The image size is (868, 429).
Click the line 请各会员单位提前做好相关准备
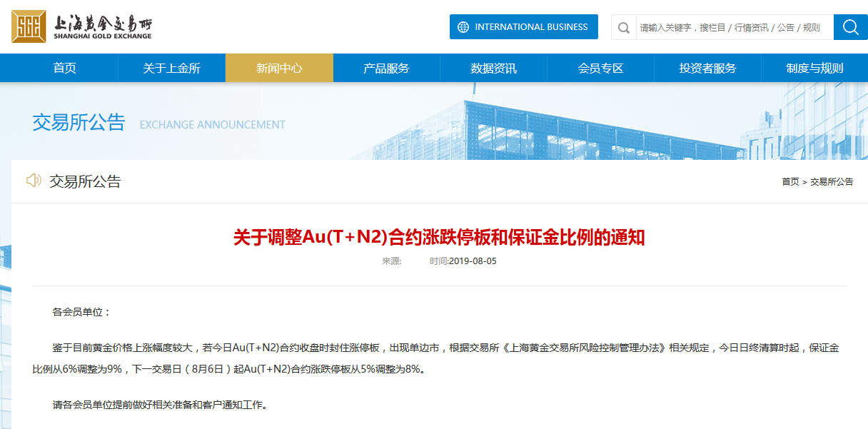(x=160, y=405)
